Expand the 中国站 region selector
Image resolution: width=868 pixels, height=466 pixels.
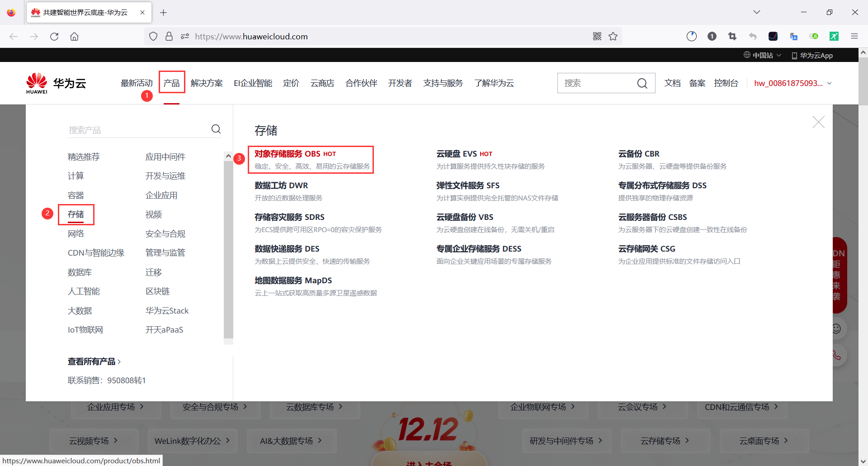tap(762, 55)
